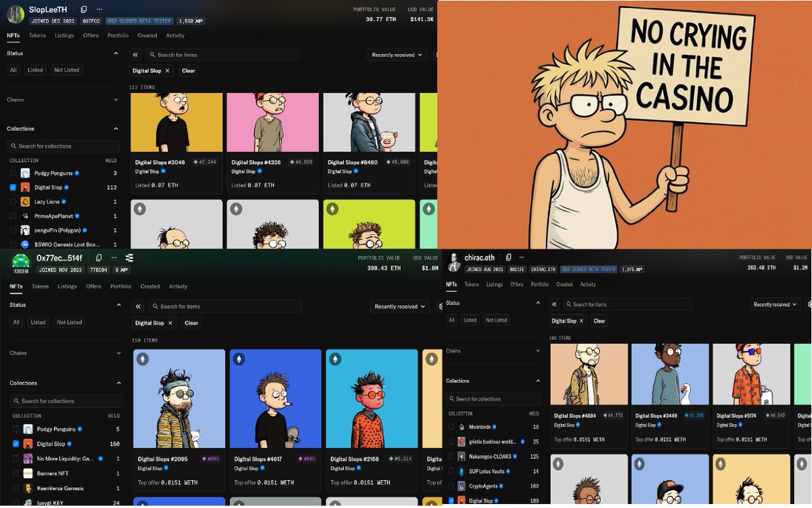Remove Digital Slop filter chip in chirac.eth panel

[x=582, y=321]
